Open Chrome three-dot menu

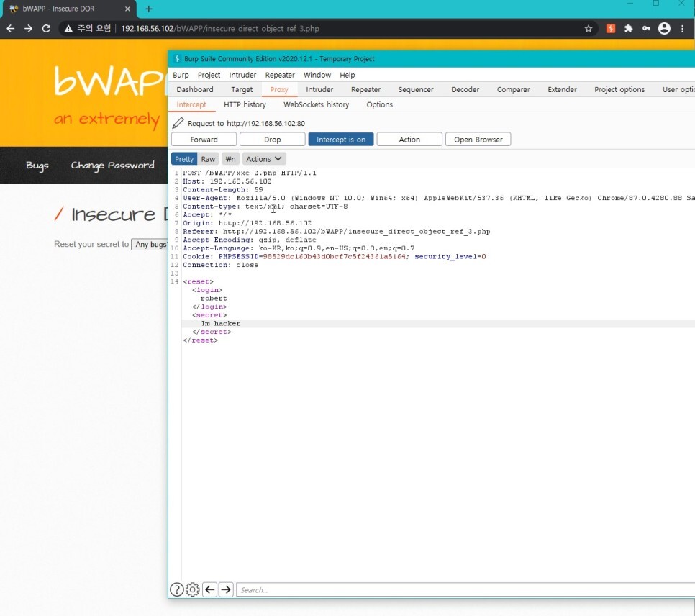(683, 29)
